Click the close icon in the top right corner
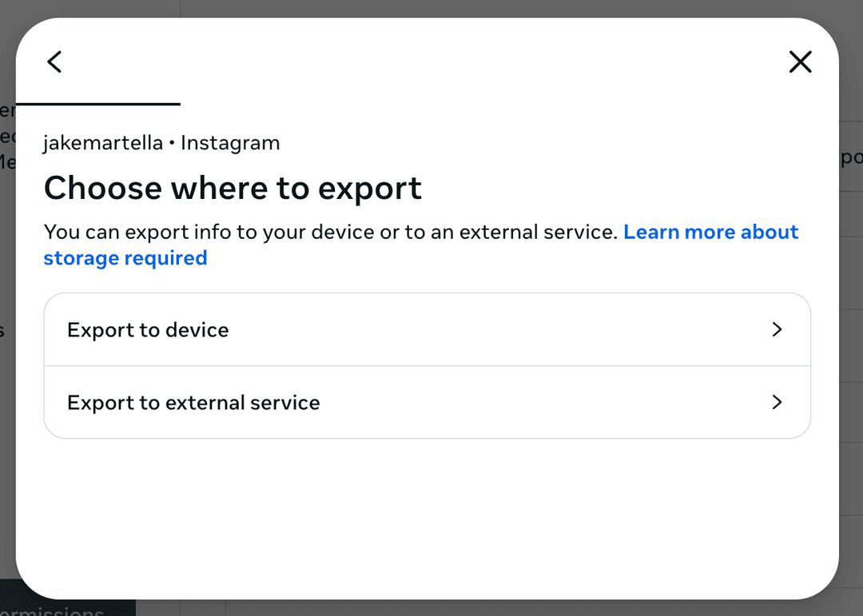The height and width of the screenshot is (616, 863). click(800, 62)
